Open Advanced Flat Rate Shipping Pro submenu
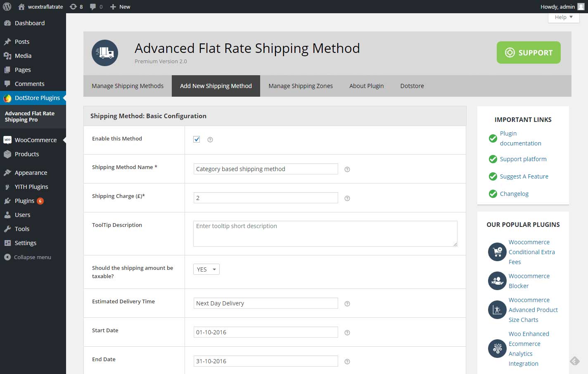This screenshot has width=588, height=374. tap(30, 117)
